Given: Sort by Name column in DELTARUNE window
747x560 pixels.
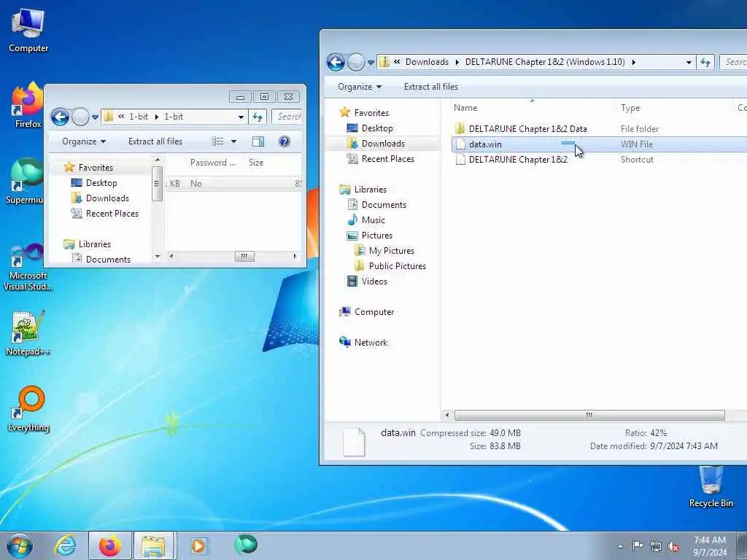Looking at the screenshot, I should (532, 108).
